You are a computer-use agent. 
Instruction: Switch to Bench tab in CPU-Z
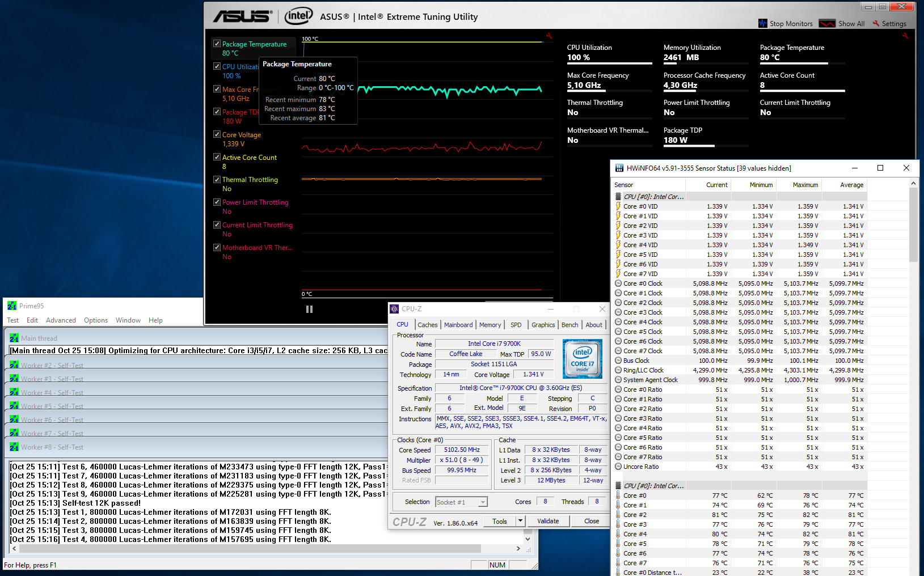coord(570,325)
